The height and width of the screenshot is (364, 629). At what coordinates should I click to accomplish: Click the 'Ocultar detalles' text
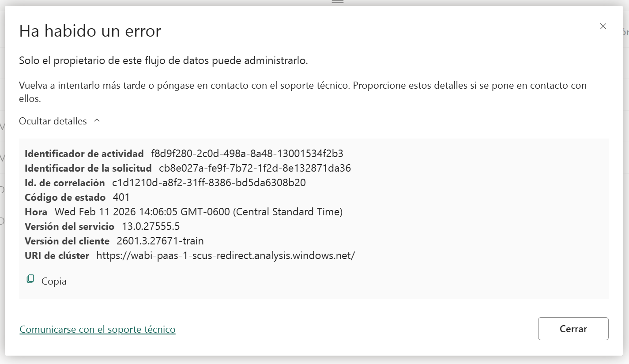53,121
